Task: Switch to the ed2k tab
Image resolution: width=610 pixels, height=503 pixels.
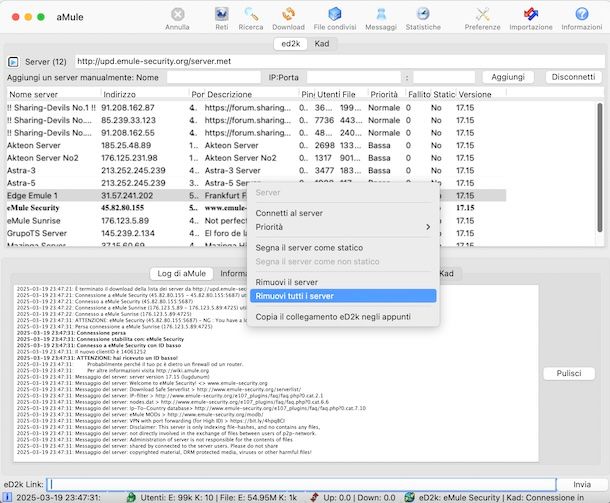Action: [291, 44]
